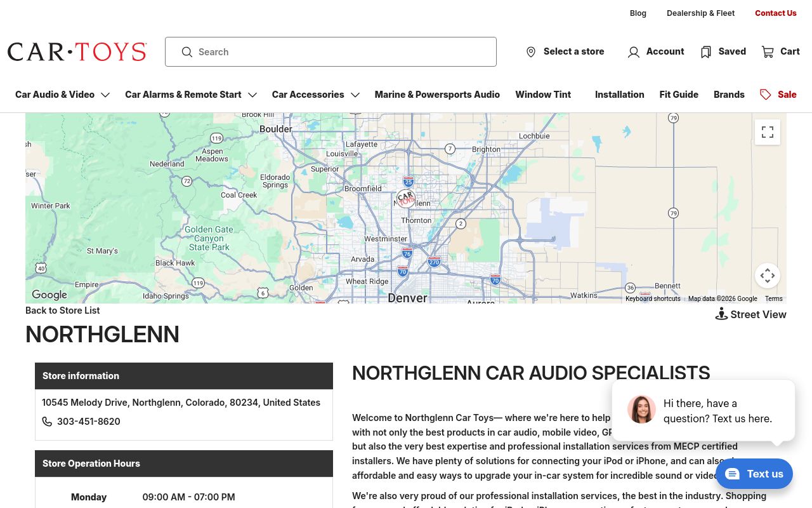Screen dimensions: 812x508
Task: Click Back to Store List
Action: click(62, 311)
